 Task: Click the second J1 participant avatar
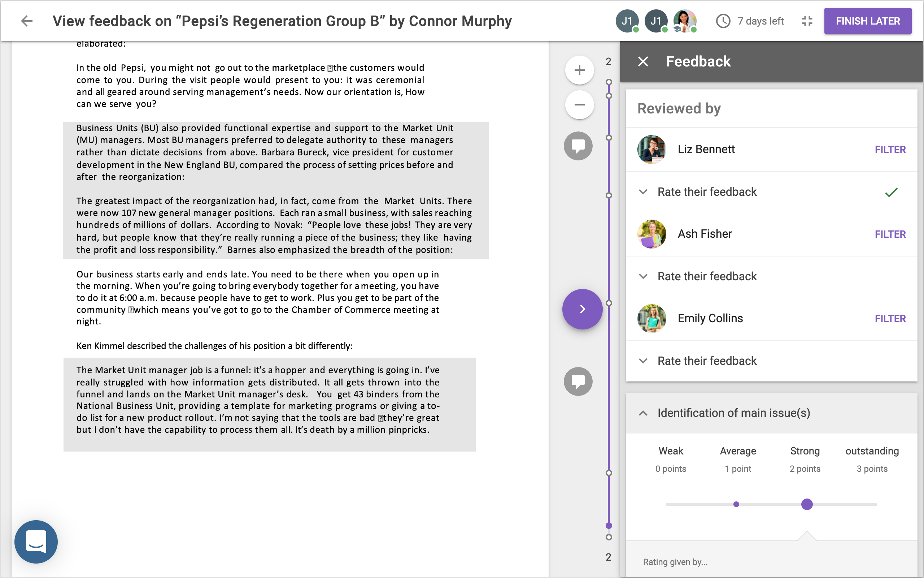[656, 21]
